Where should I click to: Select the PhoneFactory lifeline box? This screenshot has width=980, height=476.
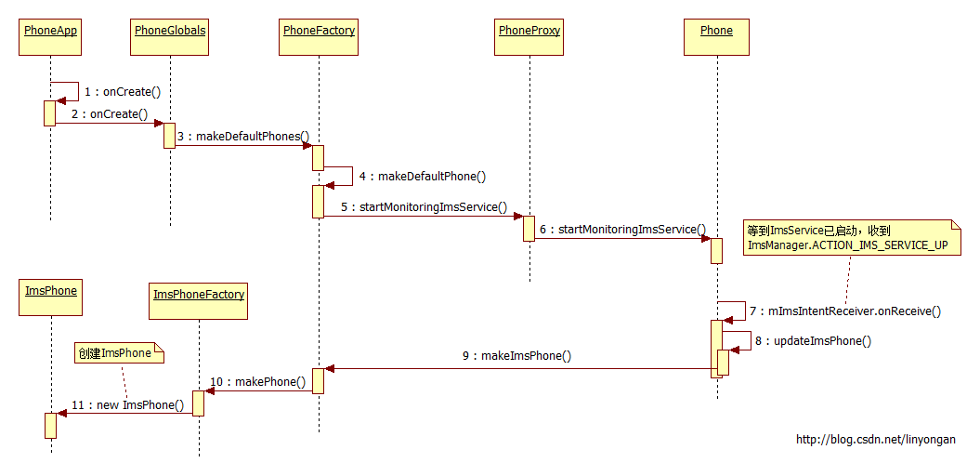(x=319, y=37)
